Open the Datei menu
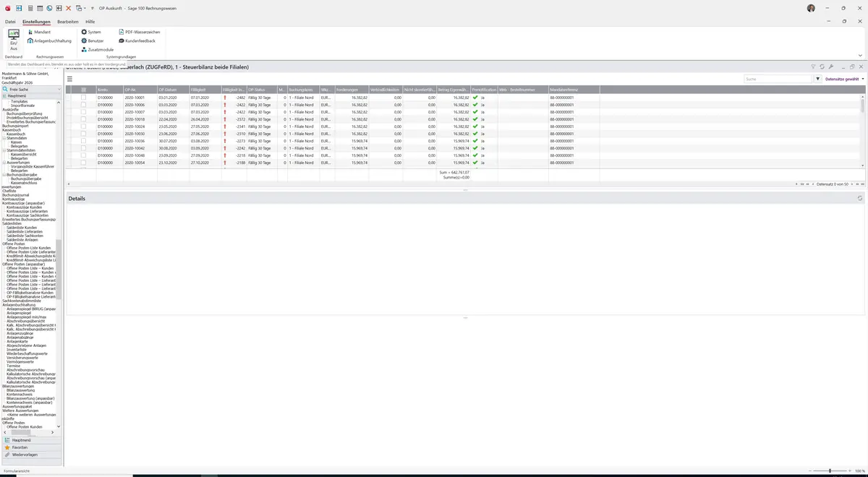 [x=10, y=22]
